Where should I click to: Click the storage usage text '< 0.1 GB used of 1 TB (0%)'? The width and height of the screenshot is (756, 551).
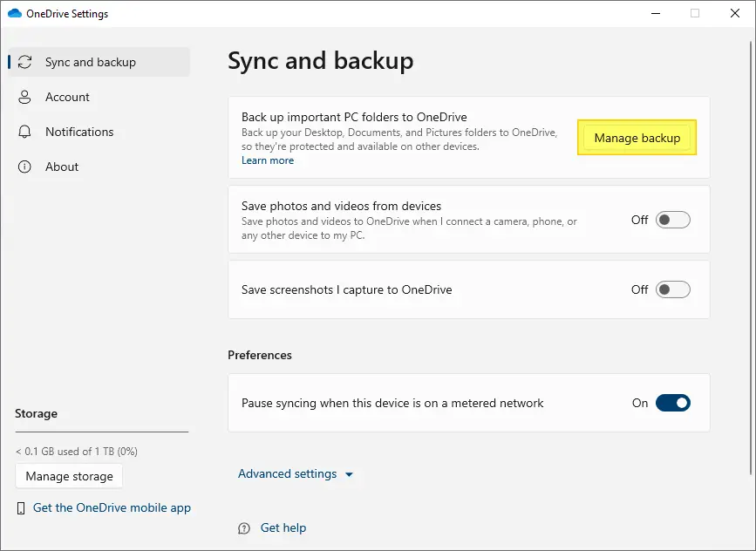point(77,452)
